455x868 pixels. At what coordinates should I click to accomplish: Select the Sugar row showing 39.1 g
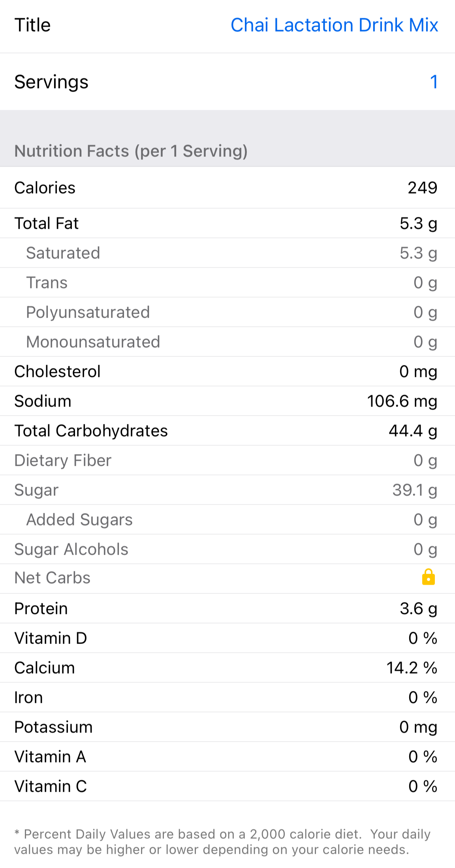227,490
